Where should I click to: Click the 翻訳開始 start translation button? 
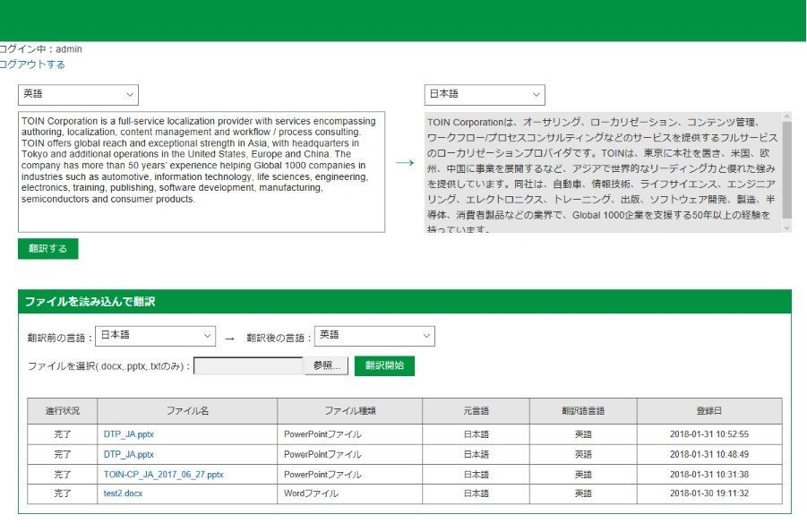[x=387, y=365]
